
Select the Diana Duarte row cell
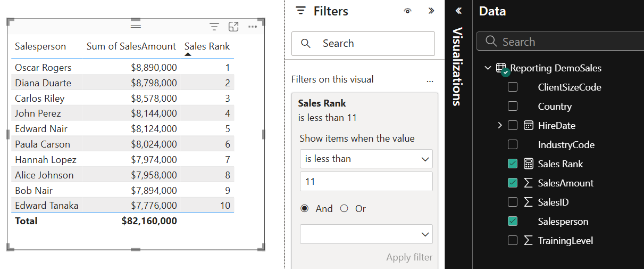tap(43, 83)
